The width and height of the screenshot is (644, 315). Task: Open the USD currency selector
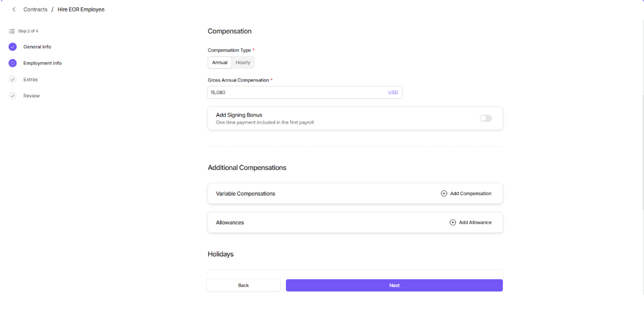tap(393, 93)
